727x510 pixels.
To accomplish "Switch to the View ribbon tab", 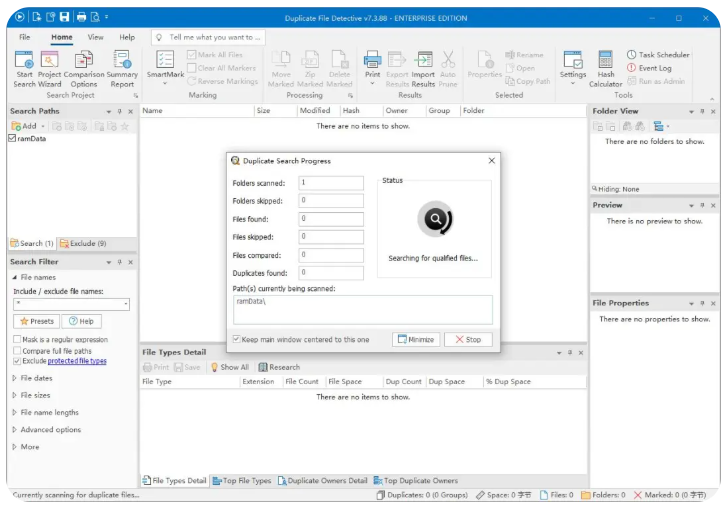I will click(96, 37).
